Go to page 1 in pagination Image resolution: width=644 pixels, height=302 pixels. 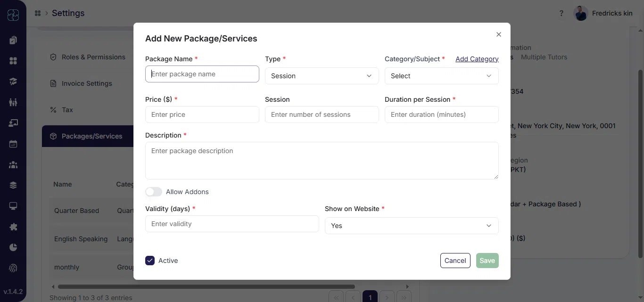click(370, 297)
